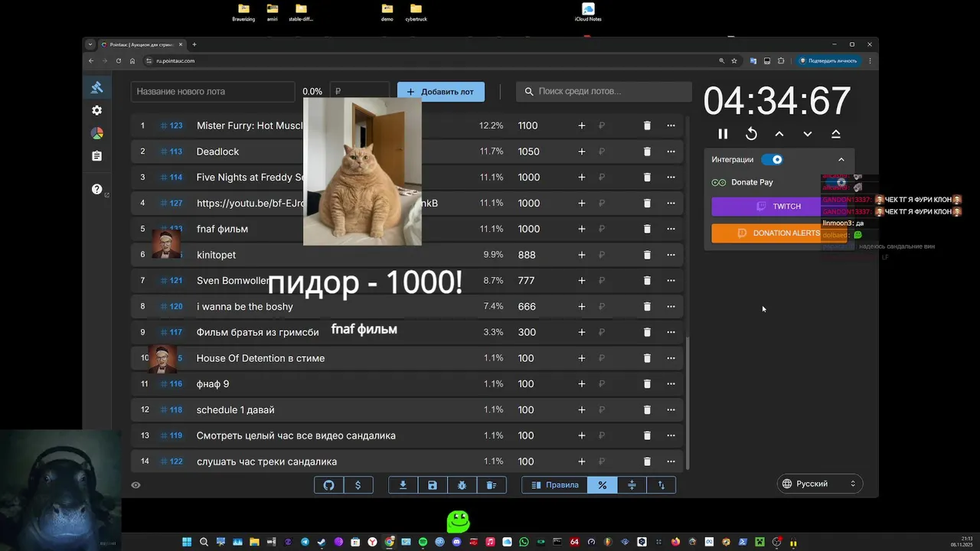
Task: Open more options for Deadlock lot
Action: [671, 152]
